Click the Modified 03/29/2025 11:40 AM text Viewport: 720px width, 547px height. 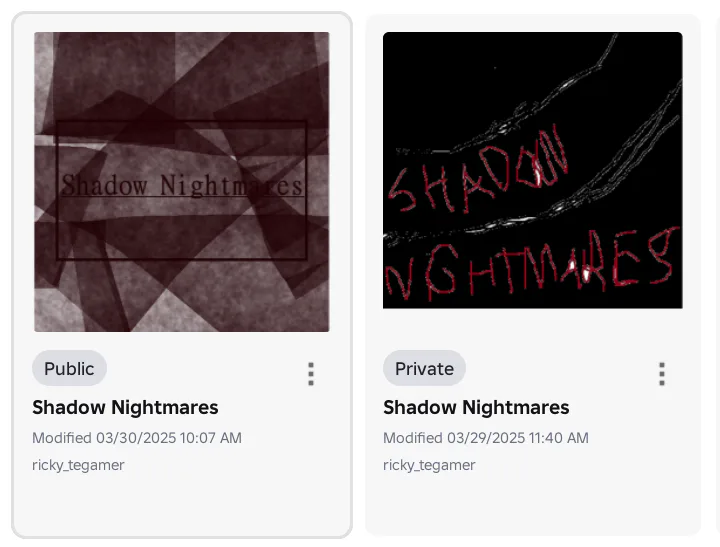click(x=486, y=438)
